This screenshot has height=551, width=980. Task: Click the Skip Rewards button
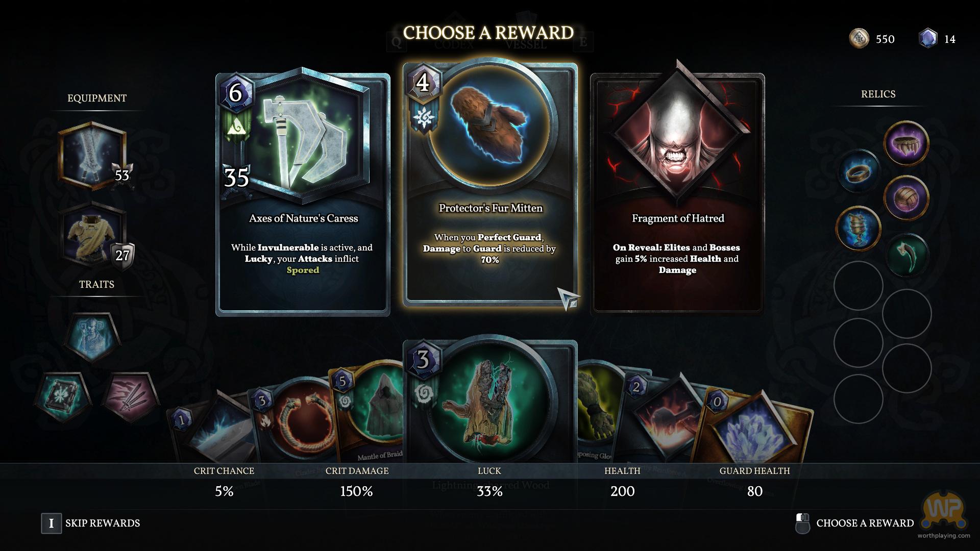[91, 523]
